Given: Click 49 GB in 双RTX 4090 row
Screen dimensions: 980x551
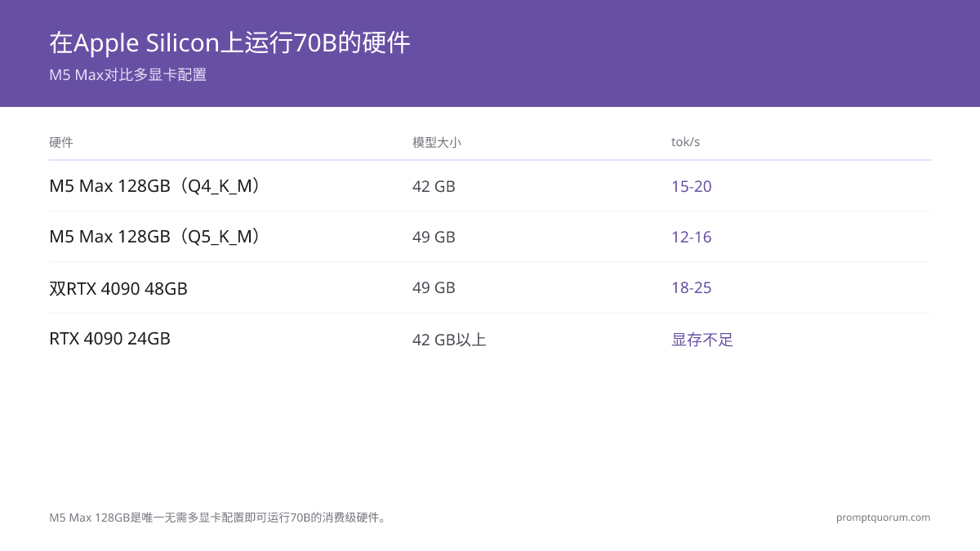Looking at the screenshot, I should pyautogui.click(x=434, y=287).
